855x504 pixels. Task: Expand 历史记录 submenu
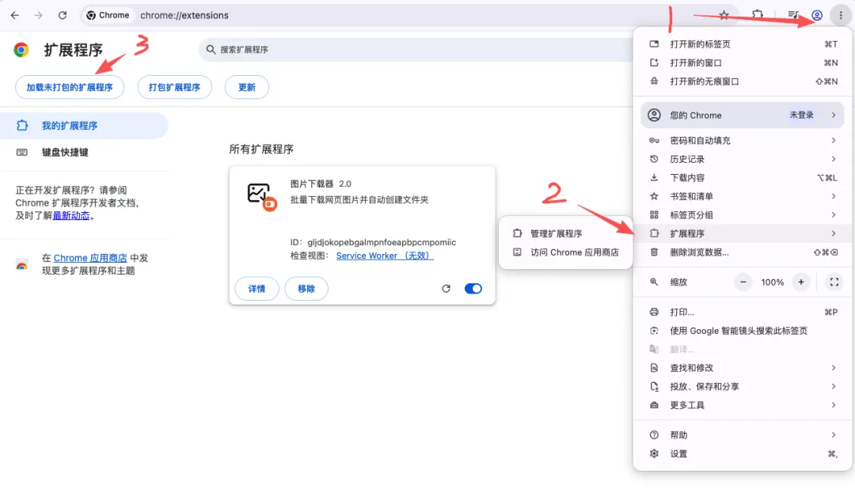click(743, 159)
